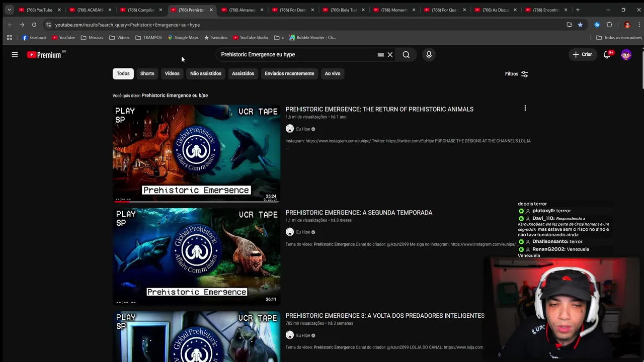View site information icon in address bar
The height and width of the screenshot is (362, 644).
[x=48, y=25]
